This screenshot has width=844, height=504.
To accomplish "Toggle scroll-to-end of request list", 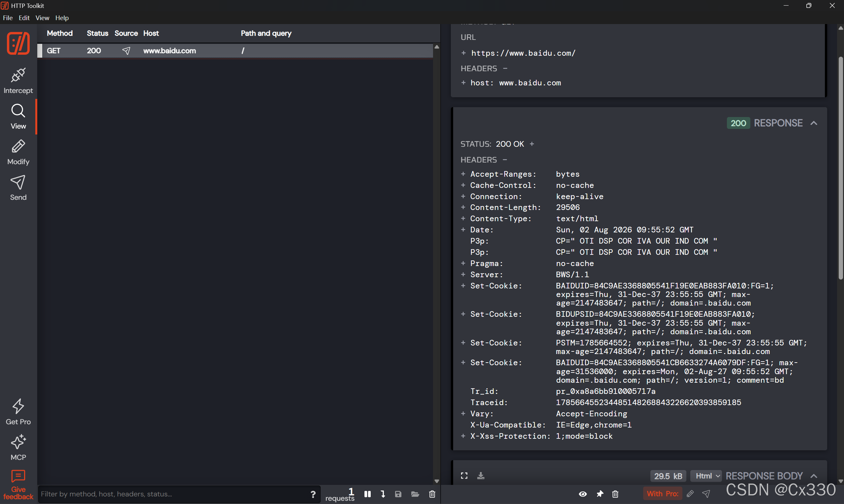I will [383, 494].
